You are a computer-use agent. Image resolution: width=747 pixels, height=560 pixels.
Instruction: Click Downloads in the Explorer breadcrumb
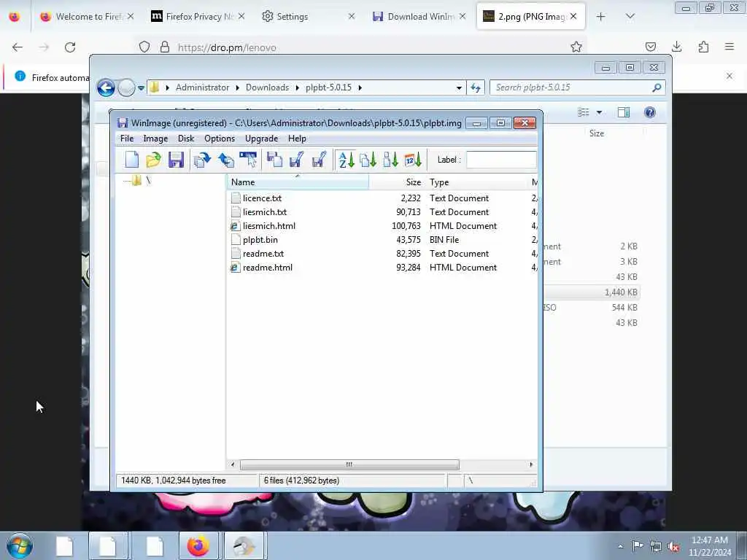[x=267, y=87]
